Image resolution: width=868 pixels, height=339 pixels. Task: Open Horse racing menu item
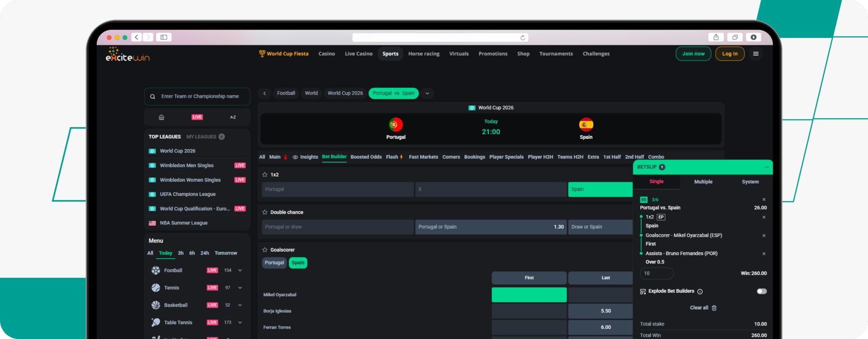point(424,54)
